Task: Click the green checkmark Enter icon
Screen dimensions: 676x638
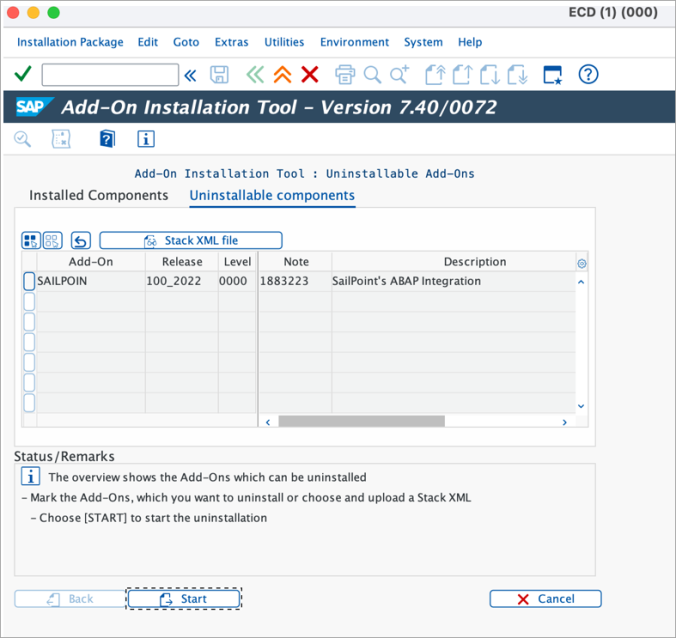Action: click(23, 74)
